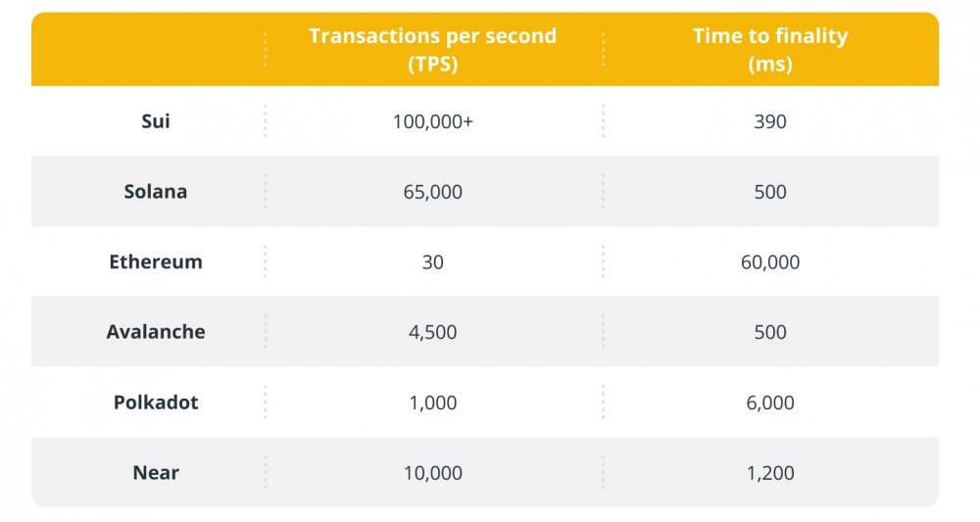Select the Avalanche row label
This screenshot has height=522, width=980.
[156, 332]
